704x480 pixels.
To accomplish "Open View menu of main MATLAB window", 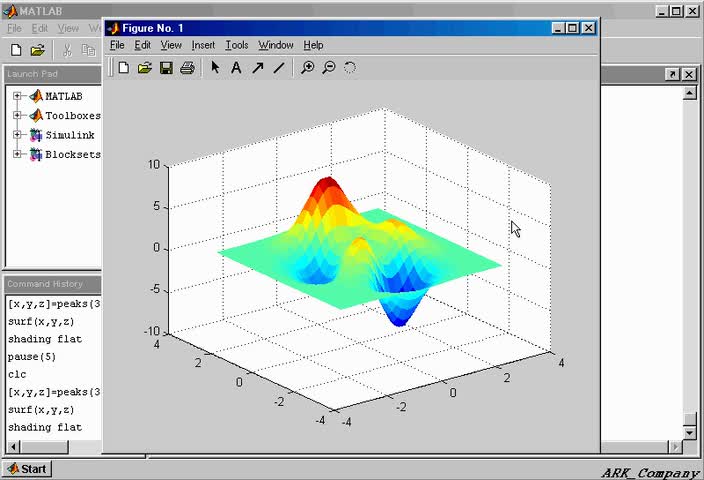I will 68,28.
